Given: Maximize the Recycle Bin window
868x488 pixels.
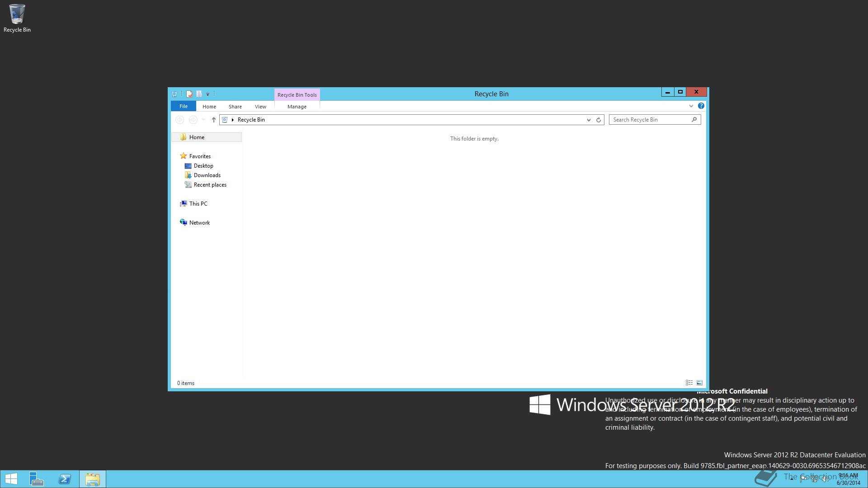Looking at the screenshot, I should 680,92.
